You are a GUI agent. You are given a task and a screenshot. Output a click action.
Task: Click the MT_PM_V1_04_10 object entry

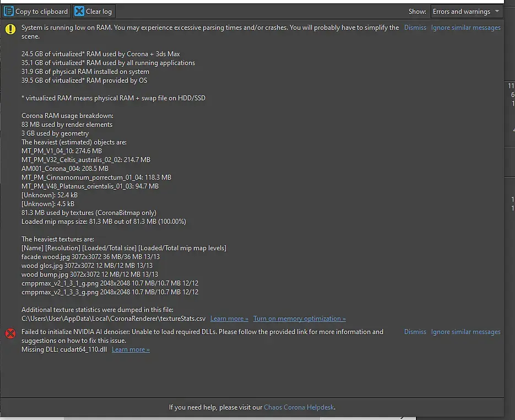62,151
